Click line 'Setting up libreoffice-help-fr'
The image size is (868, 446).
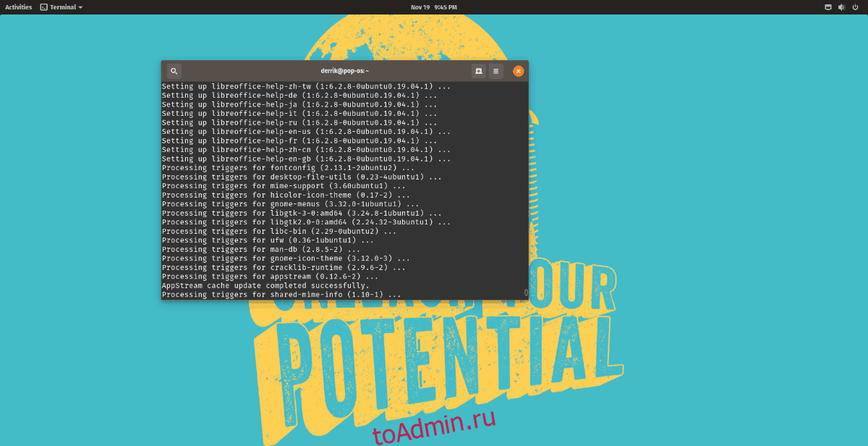(x=299, y=140)
